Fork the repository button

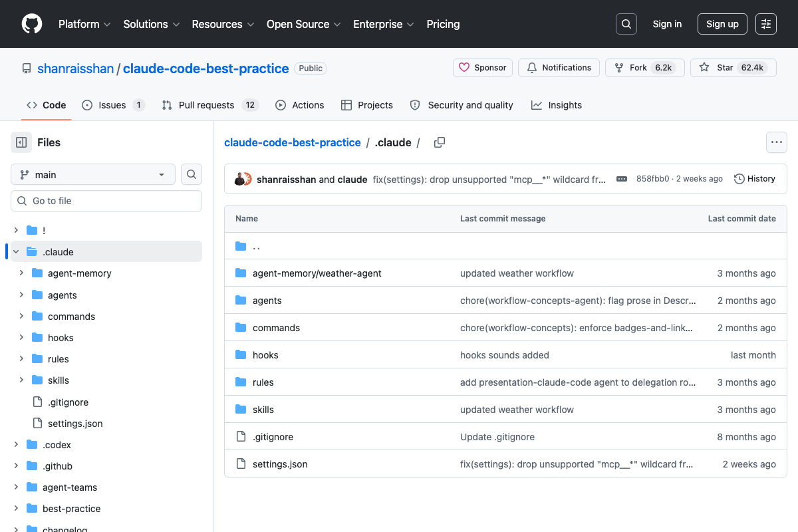click(644, 68)
